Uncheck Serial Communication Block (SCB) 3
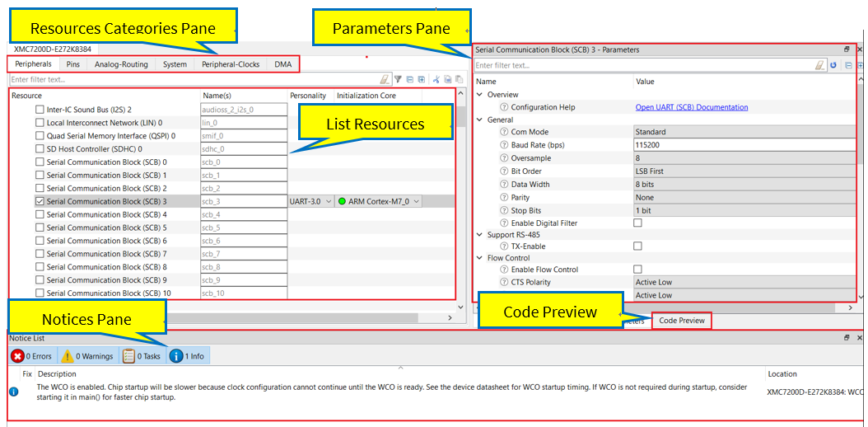The width and height of the screenshot is (868, 427). tap(40, 201)
